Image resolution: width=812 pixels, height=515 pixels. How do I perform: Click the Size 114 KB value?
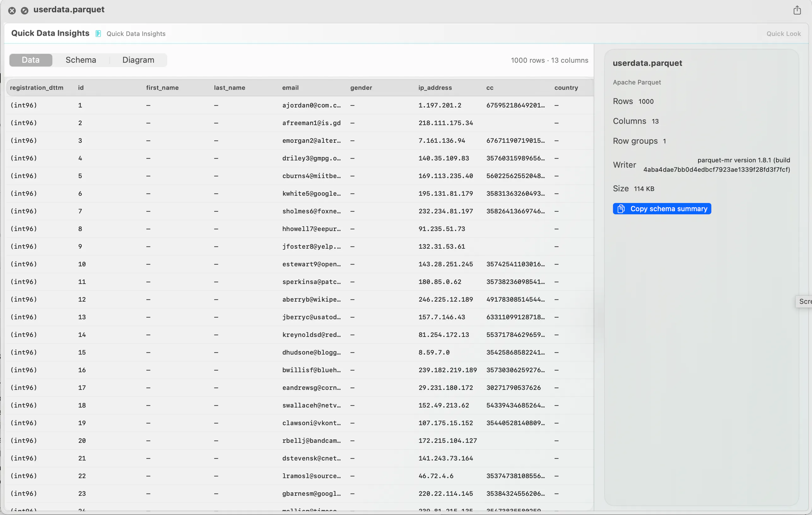tap(644, 188)
